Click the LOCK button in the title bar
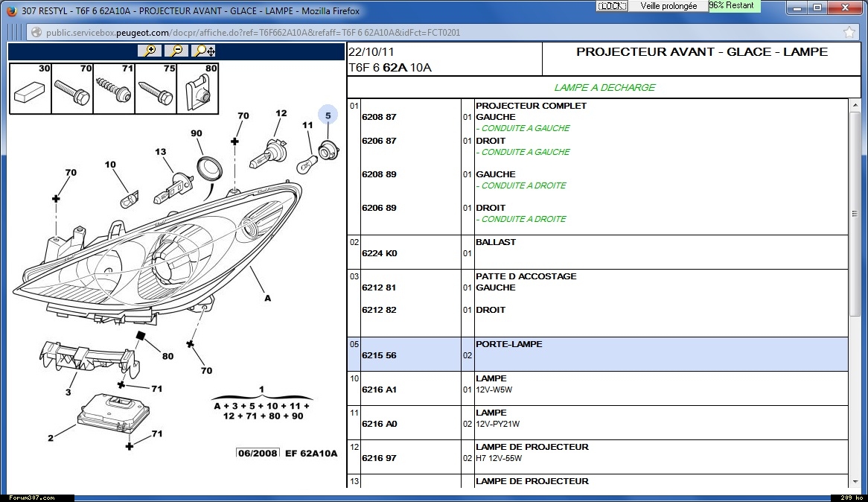The height and width of the screenshot is (502, 868). point(612,5)
